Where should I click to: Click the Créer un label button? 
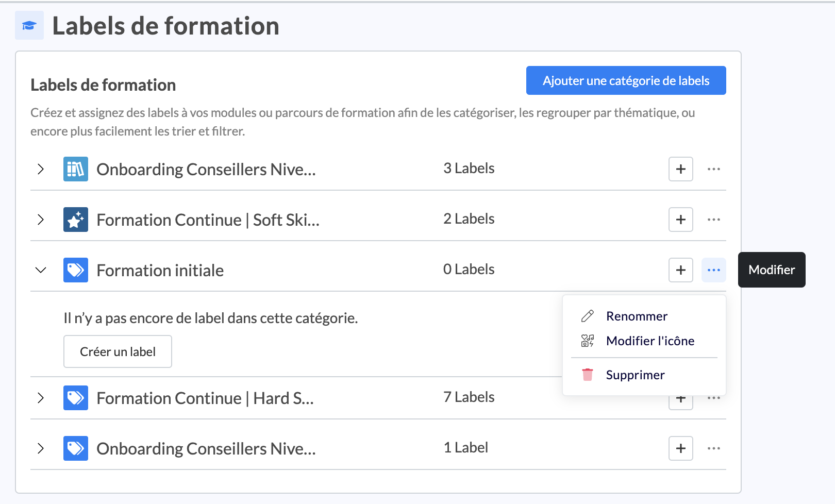[118, 351]
